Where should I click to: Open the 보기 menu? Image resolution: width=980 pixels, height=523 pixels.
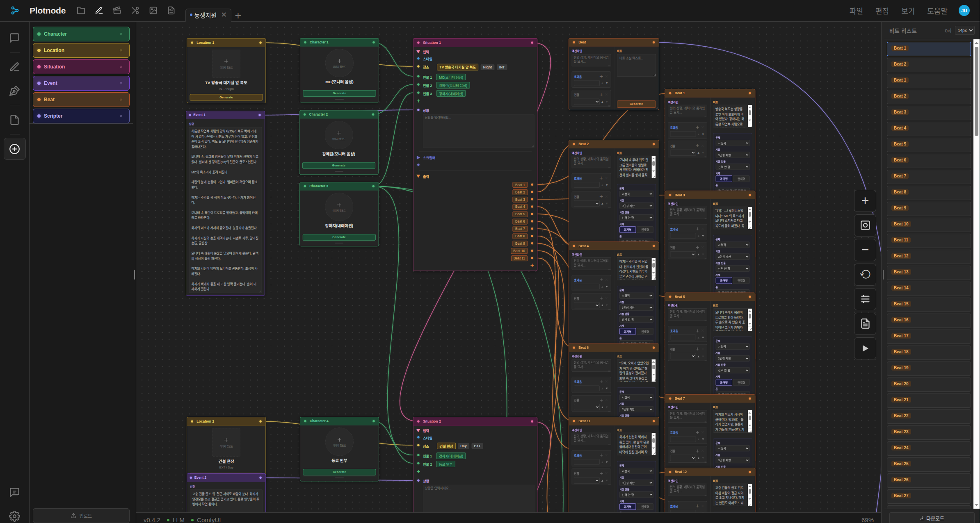pyautogui.click(x=908, y=11)
